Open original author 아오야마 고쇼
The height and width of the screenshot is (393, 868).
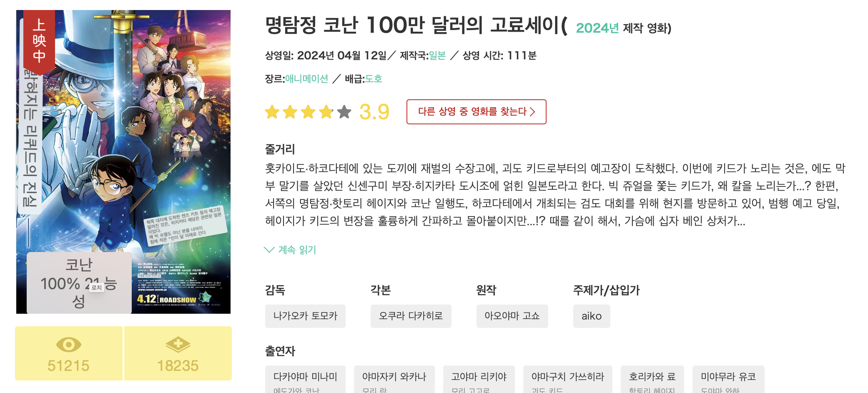point(512,316)
